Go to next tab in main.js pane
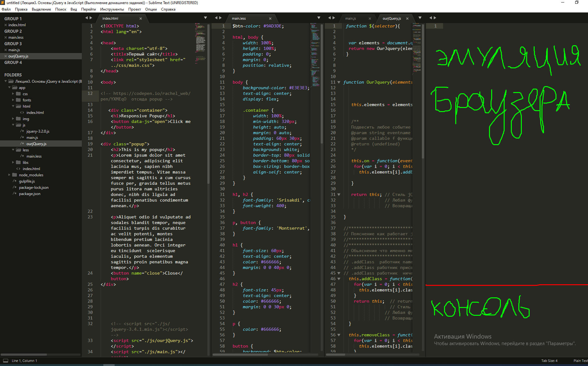588x366 pixels. (334, 18)
